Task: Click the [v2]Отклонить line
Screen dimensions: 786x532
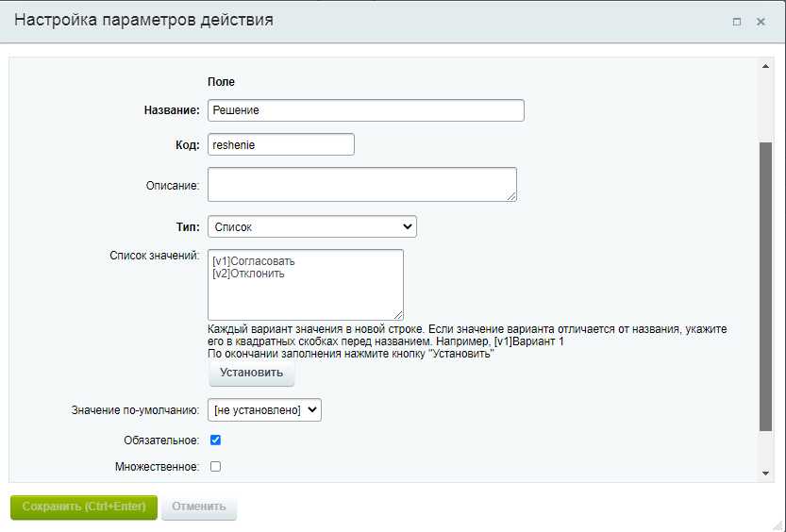Action: (x=249, y=274)
